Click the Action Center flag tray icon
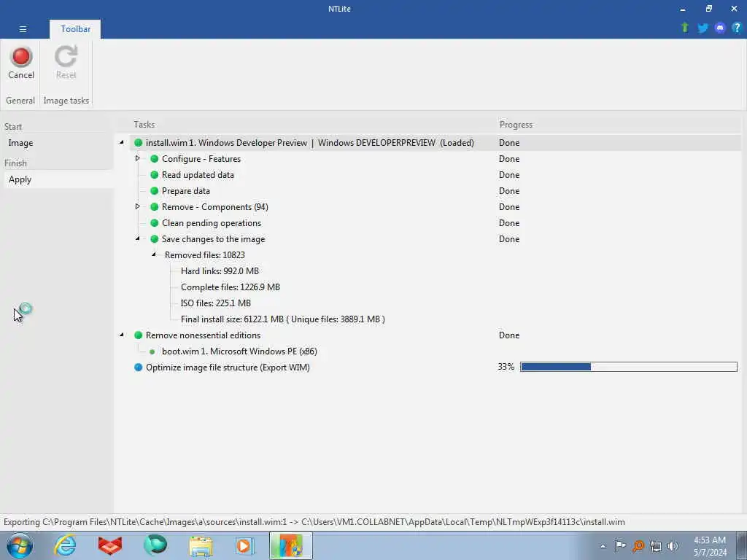 [620, 545]
